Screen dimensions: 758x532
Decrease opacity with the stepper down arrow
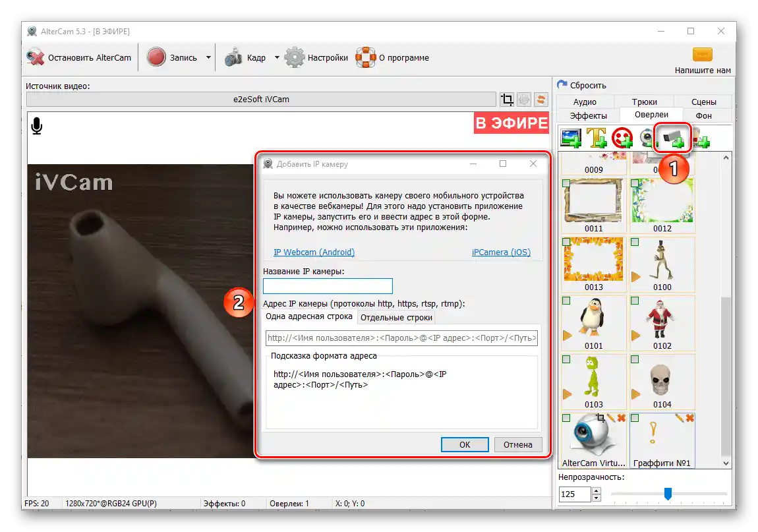tap(597, 498)
